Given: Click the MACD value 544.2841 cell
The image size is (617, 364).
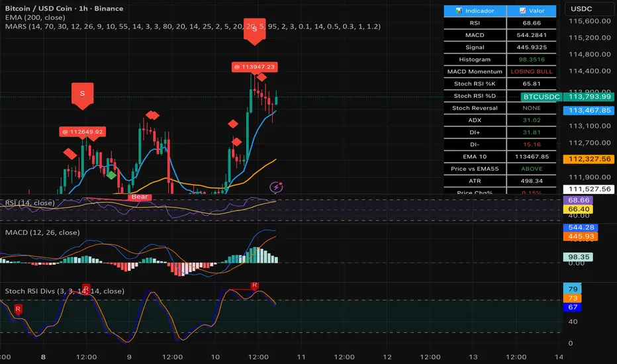Looking at the screenshot, I should pos(532,35).
